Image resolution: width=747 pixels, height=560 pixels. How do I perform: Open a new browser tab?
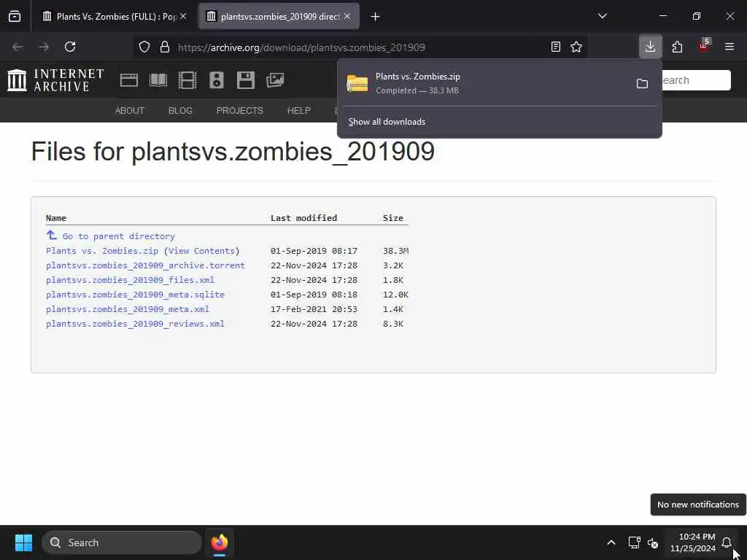pyautogui.click(x=376, y=17)
